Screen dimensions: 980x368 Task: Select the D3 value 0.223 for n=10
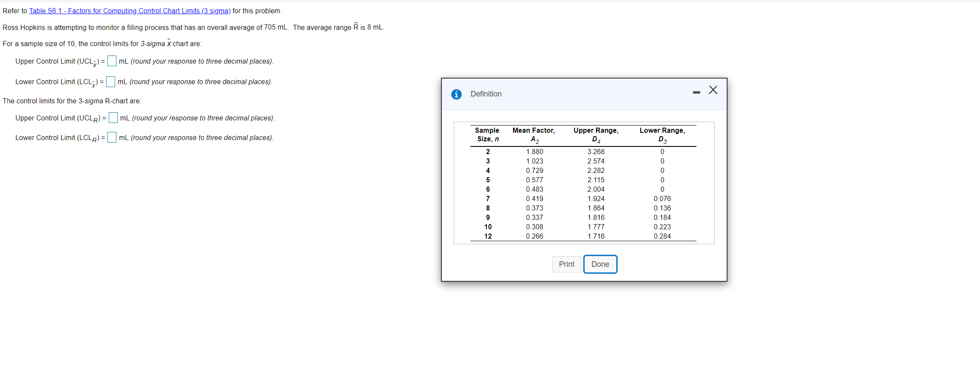[662, 227]
